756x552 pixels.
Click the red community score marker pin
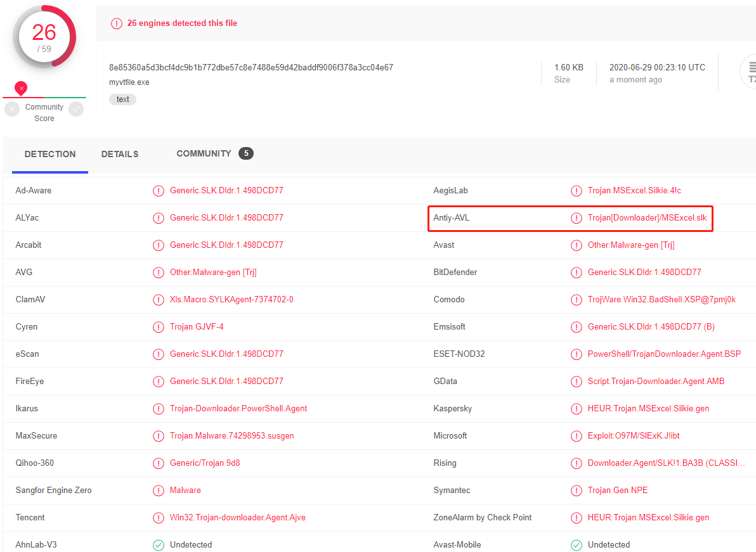click(x=21, y=88)
